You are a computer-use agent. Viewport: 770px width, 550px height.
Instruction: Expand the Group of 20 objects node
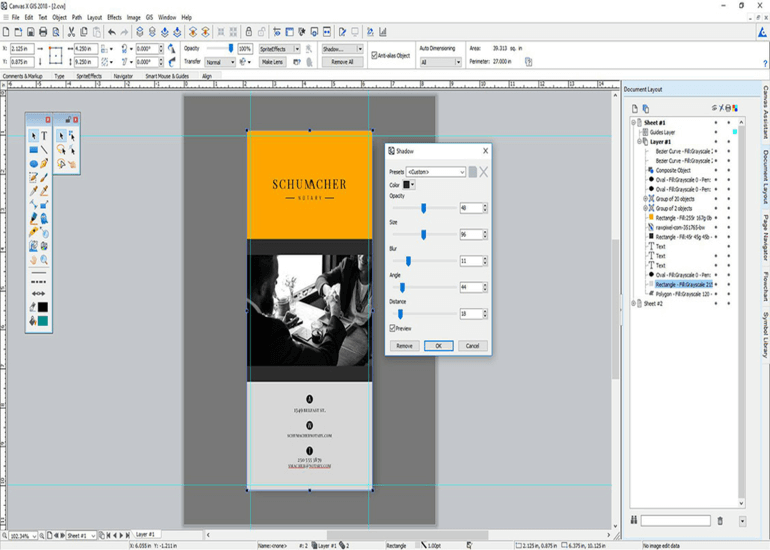coord(644,199)
